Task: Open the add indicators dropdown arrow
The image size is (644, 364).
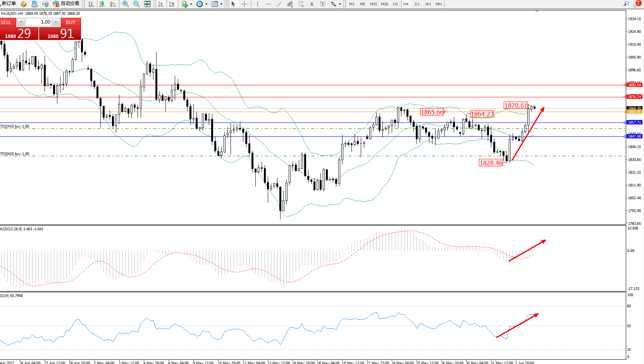Action: (191, 4)
